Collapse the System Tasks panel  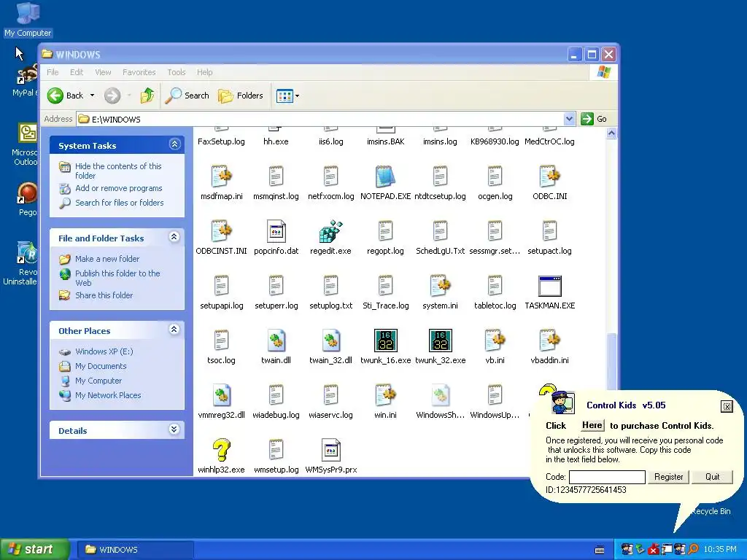(x=174, y=145)
